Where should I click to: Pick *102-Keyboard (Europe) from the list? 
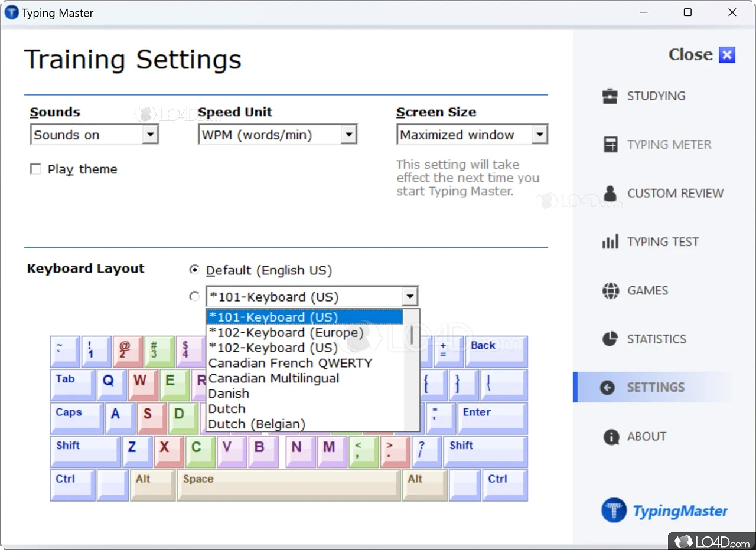[286, 332]
